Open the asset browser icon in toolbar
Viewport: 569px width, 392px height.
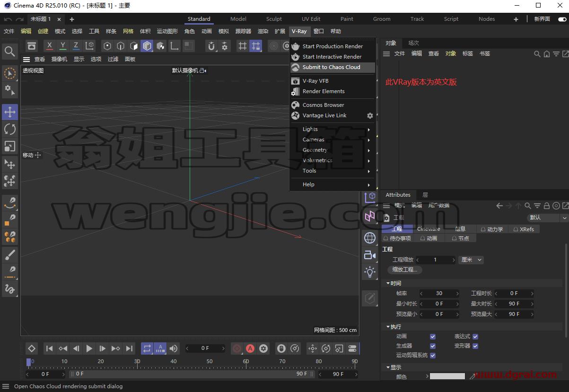tap(32, 46)
